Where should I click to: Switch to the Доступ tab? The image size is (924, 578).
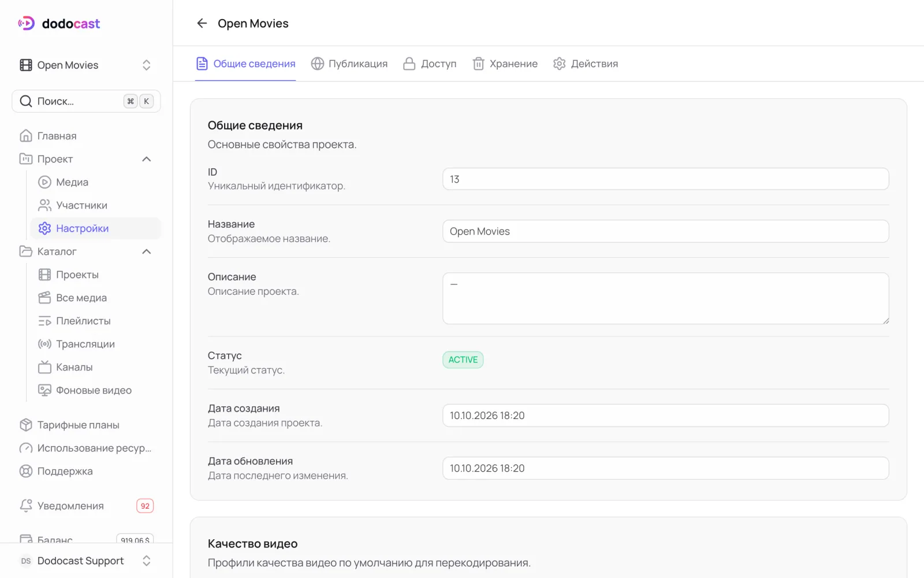[430, 64]
